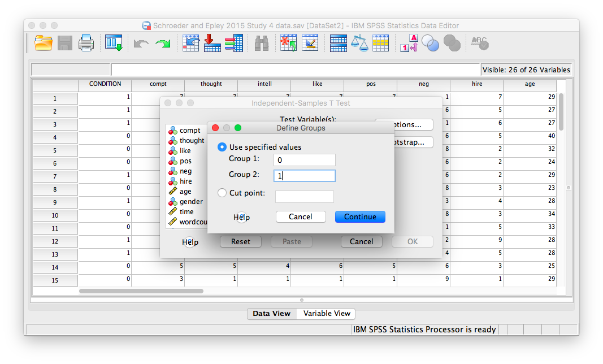Click the Show All Variables icon
The image size is (603, 364).
[x=452, y=43]
